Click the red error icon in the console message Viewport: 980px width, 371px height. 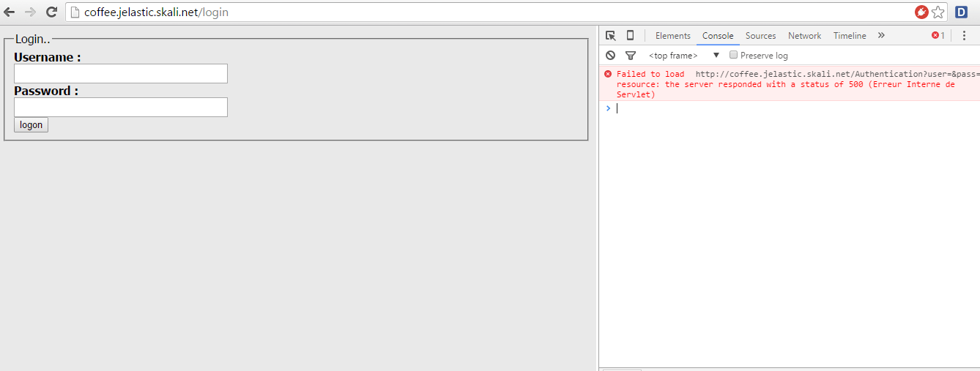(608, 73)
